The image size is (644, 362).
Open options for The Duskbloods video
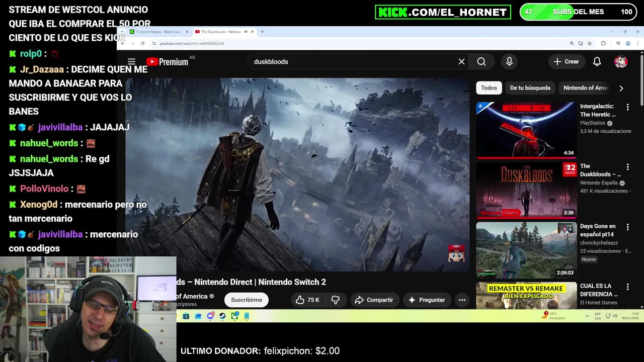(627, 167)
